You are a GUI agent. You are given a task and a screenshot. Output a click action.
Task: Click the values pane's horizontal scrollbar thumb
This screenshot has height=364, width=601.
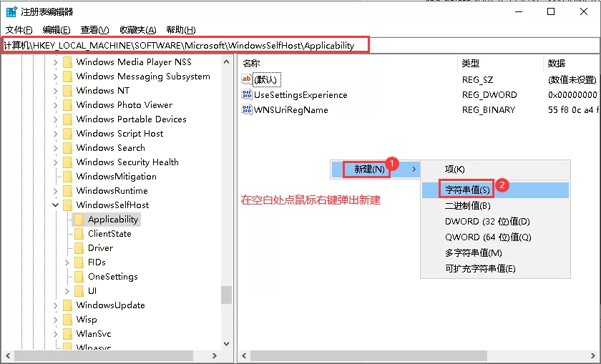pos(368,355)
